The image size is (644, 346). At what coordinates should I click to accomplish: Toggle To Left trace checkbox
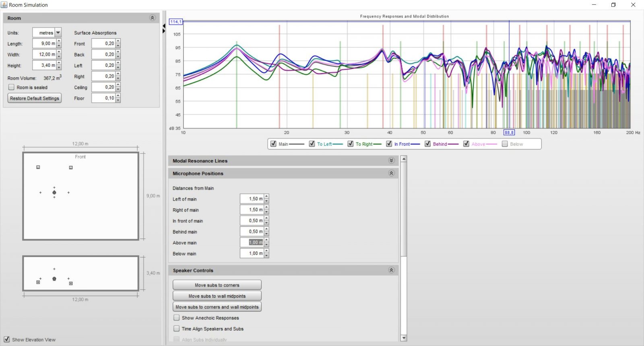[312, 144]
